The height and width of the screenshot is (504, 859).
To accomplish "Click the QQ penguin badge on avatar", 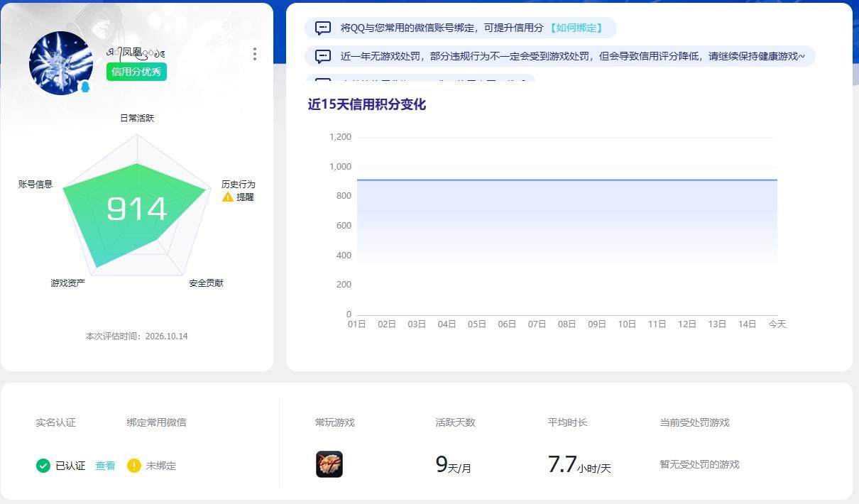I will click(85, 87).
